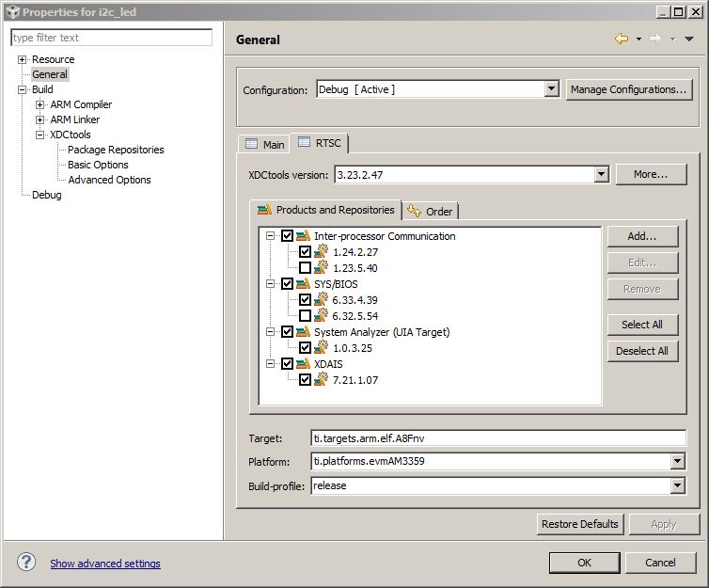Screen dimensions: 709x588
Task: Click into the Target text field
Action: (x=498, y=437)
